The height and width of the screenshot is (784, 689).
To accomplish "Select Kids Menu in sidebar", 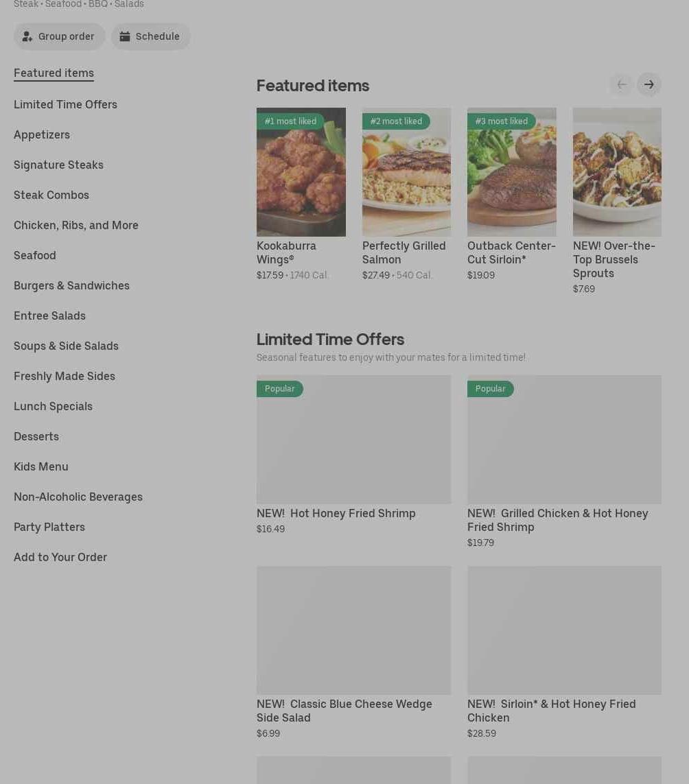I will tap(41, 466).
